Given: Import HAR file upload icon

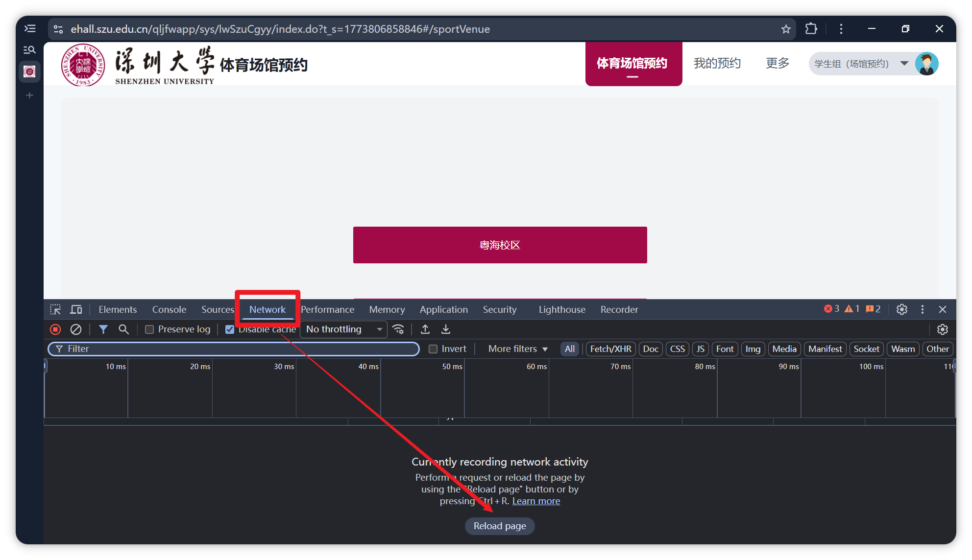Looking at the screenshot, I should (x=425, y=329).
